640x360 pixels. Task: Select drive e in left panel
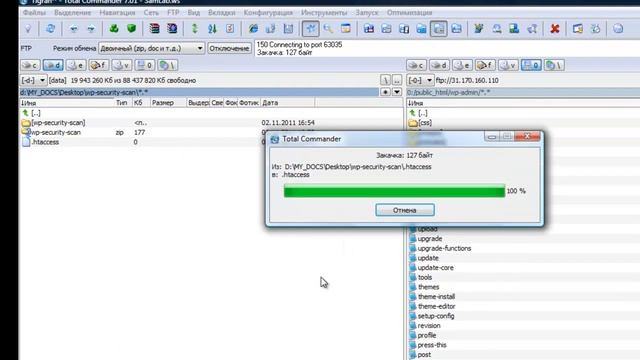(x=76, y=65)
